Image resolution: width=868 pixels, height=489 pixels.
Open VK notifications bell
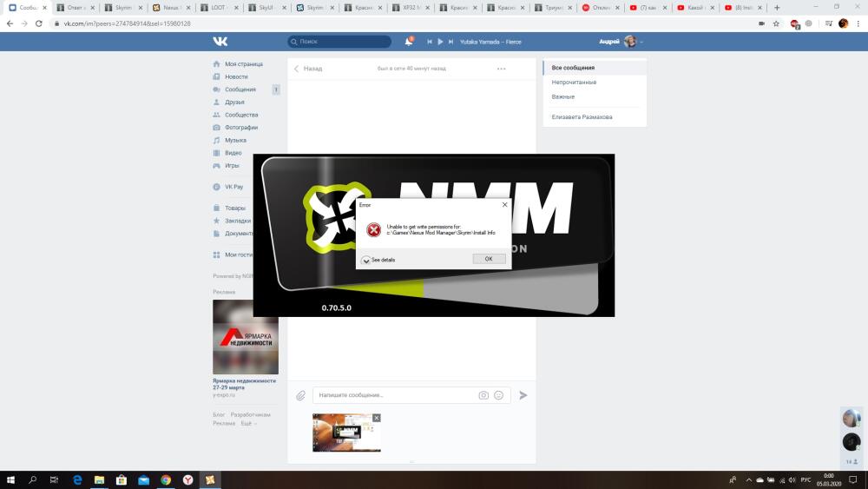[409, 42]
